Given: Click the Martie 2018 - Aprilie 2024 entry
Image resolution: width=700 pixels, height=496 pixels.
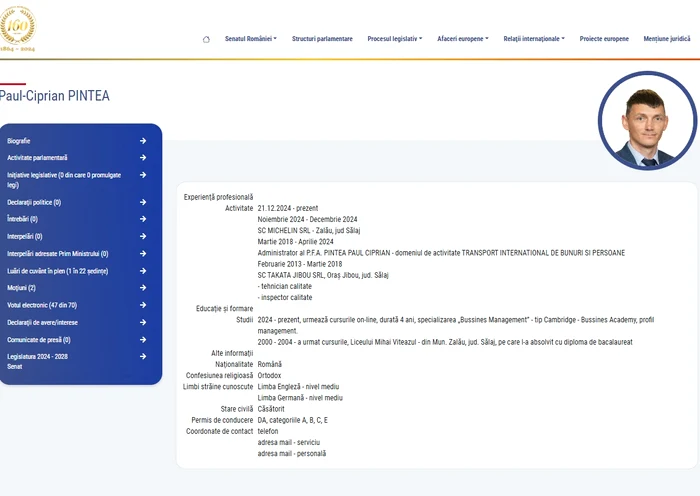Looking at the screenshot, I should (x=296, y=242).
